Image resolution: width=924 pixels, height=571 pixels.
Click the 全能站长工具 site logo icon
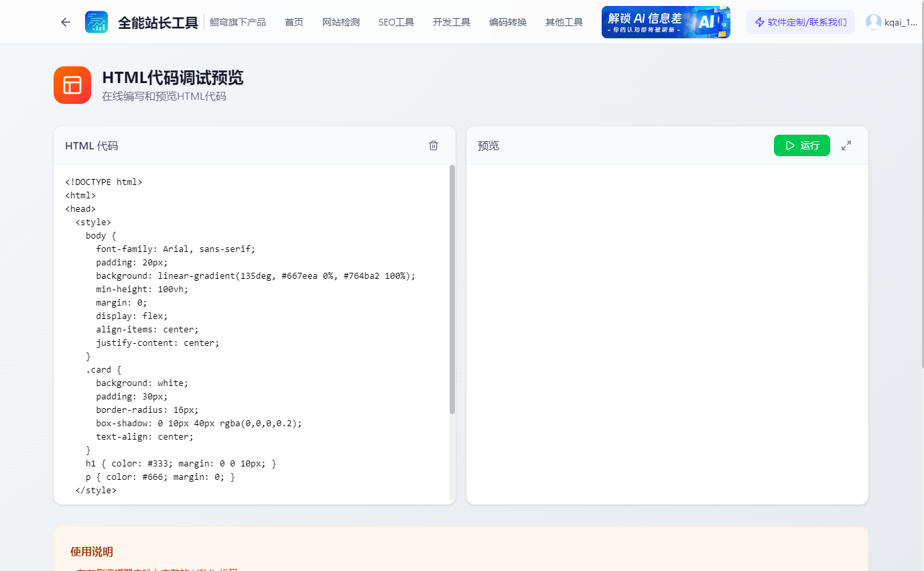[96, 21]
